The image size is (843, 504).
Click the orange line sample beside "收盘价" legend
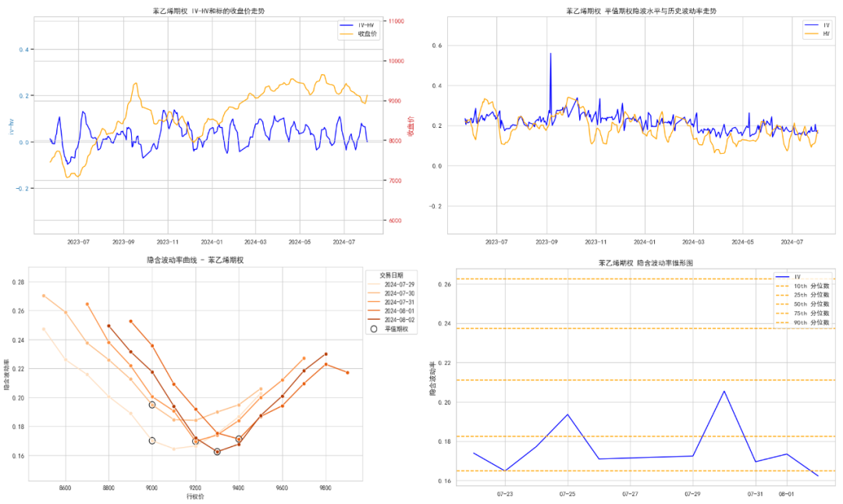tap(347, 34)
